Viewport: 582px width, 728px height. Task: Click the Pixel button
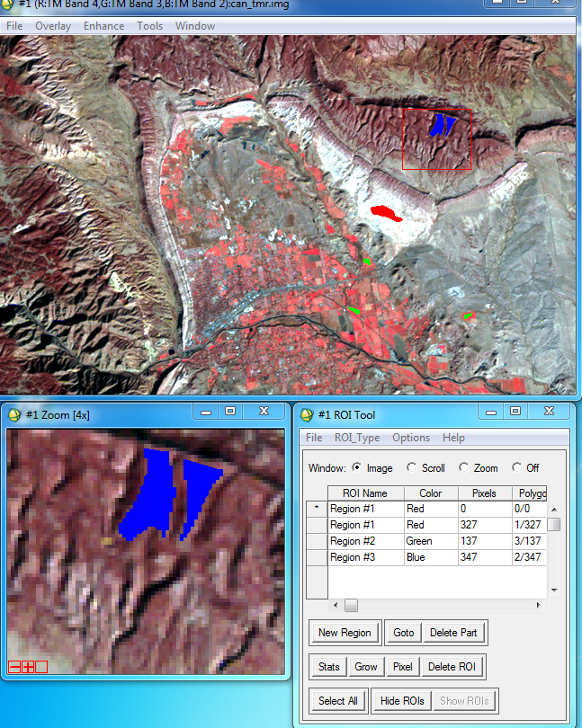coord(403,667)
